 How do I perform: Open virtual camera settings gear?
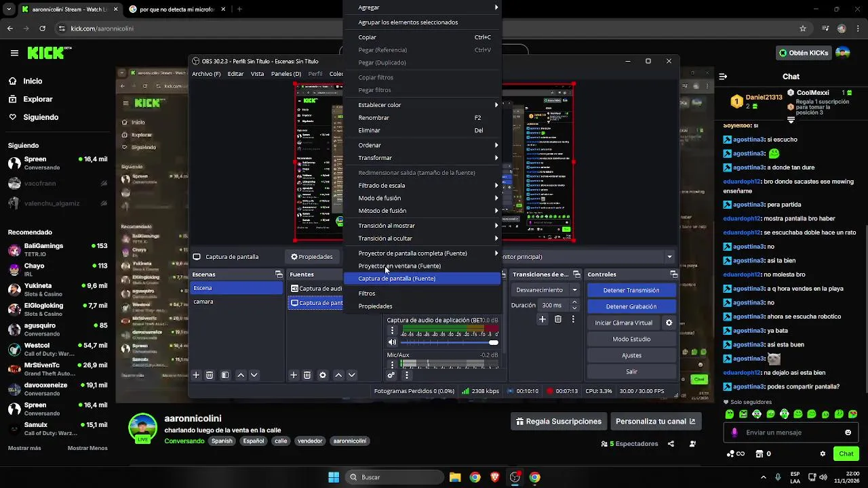[669, 323]
